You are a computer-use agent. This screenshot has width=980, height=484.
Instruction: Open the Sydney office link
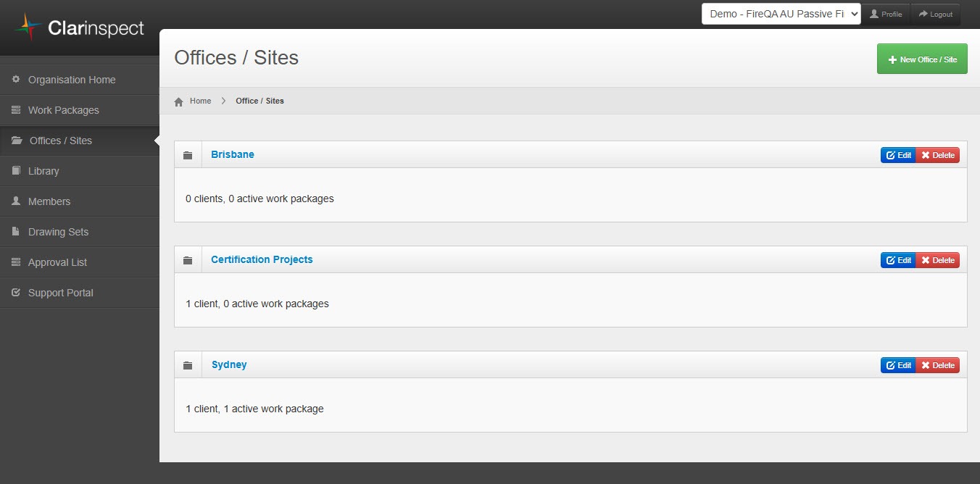coord(229,364)
